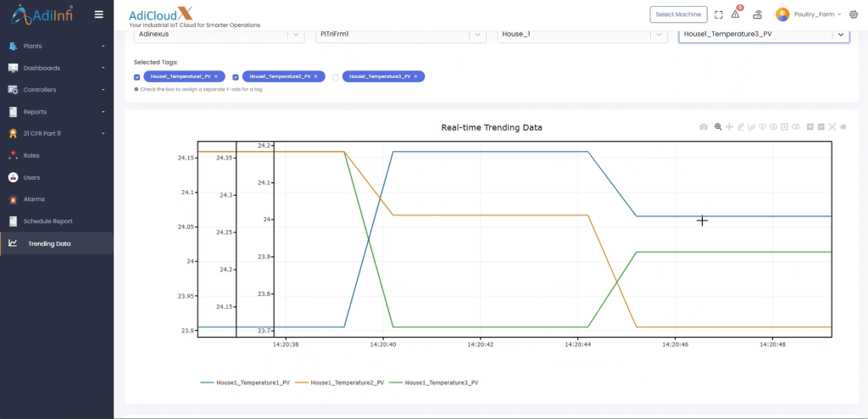Select the Draw line tool in chart toolbar

tap(741, 127)
